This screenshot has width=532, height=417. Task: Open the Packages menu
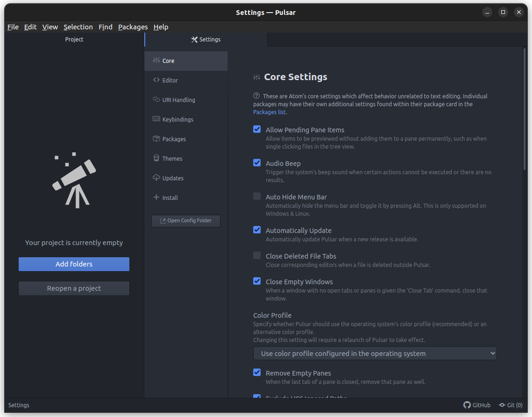(133, 27)
